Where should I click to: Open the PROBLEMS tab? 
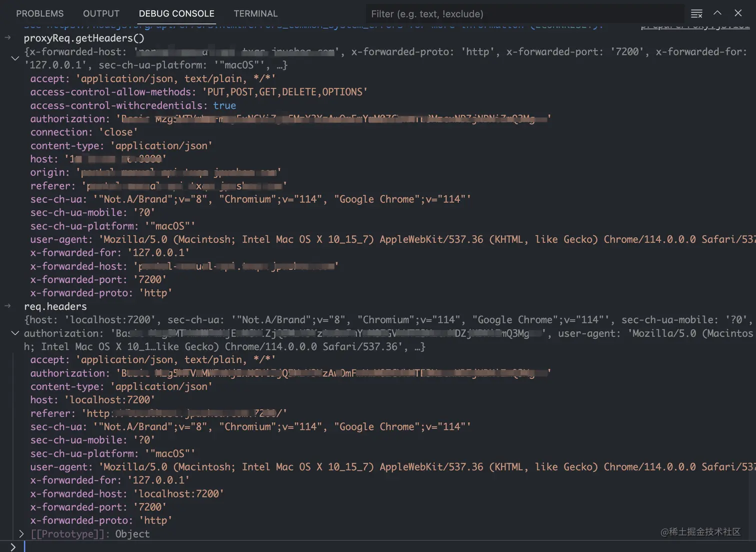pos(39,13)
